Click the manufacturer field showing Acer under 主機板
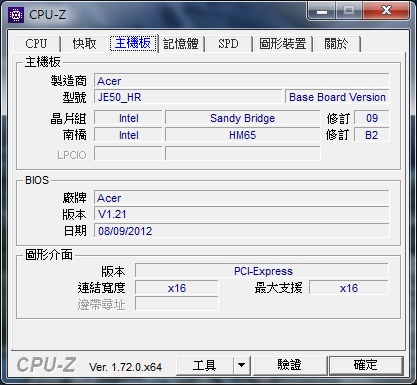Image resolution: width=417 pixels, height=385 pixels. 242,81
